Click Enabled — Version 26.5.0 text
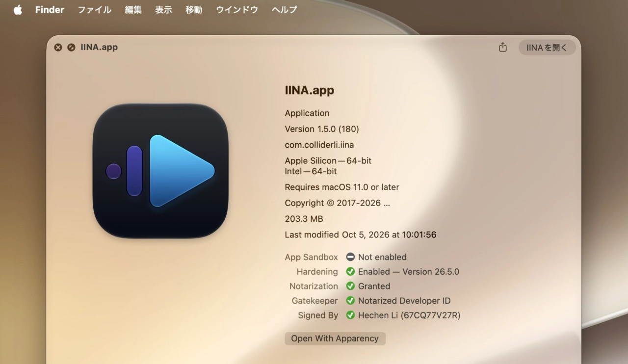The width and height of the screenshot is (628, 364). click(x=409, y=272)
